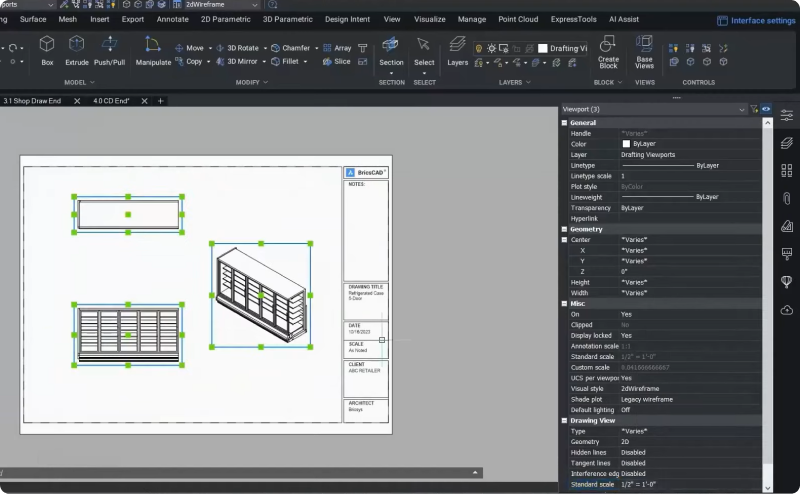The height and width of the screenshot is (494, 800).
Task: Toggle the eye icon in Properties panel
Action: pos(766,109)
